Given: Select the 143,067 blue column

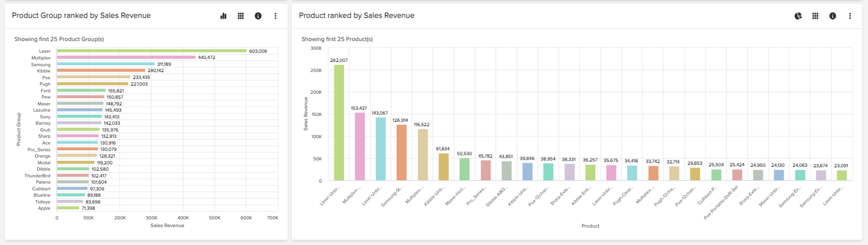Looking at the screenshot, I should click(x=381, y=149).
